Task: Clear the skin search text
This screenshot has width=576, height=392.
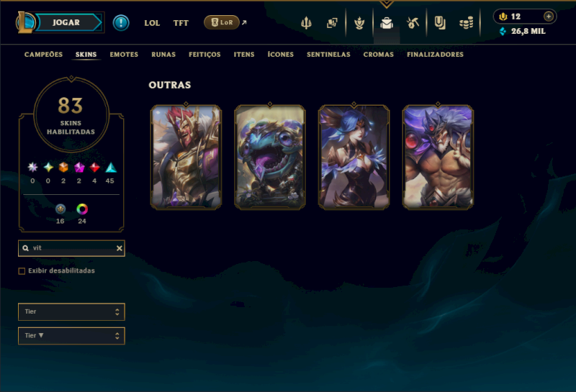Action: (x=120, y=248)
